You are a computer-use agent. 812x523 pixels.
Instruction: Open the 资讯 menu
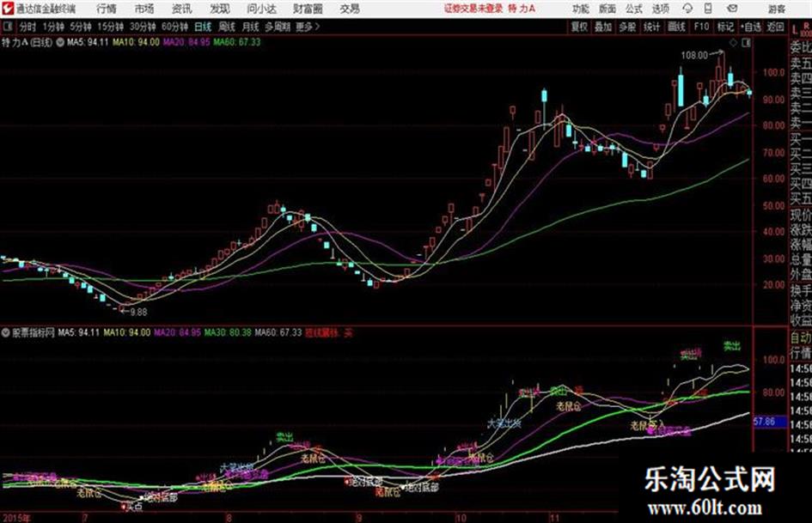point(181,9)
